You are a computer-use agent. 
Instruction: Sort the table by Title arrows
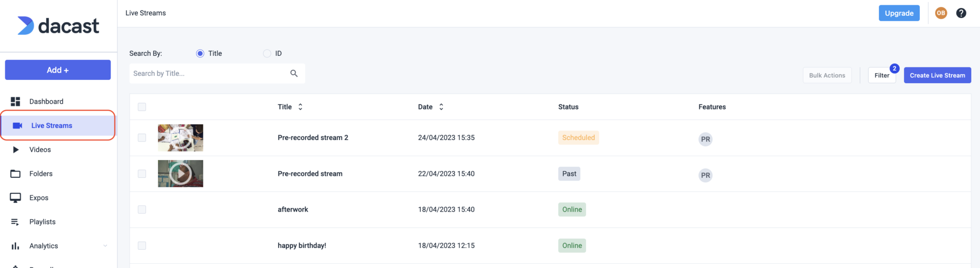[x=301, y=107]
